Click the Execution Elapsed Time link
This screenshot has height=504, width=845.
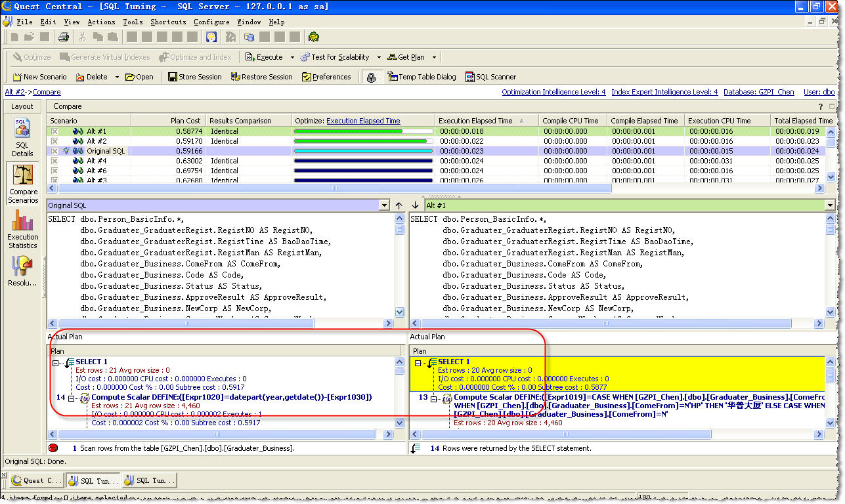click(363, 121)
